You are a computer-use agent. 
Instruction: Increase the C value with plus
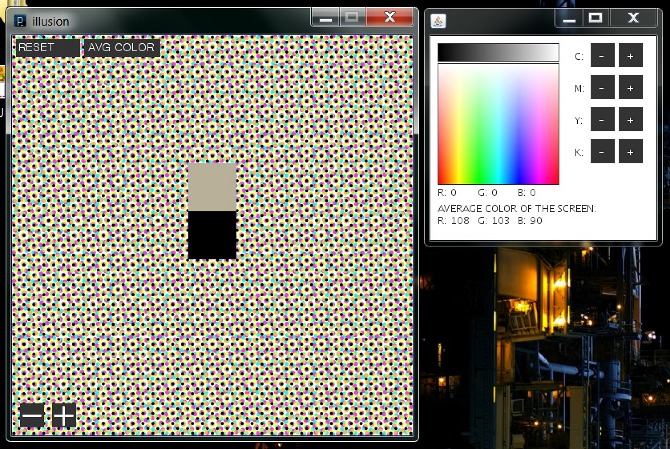630,56
